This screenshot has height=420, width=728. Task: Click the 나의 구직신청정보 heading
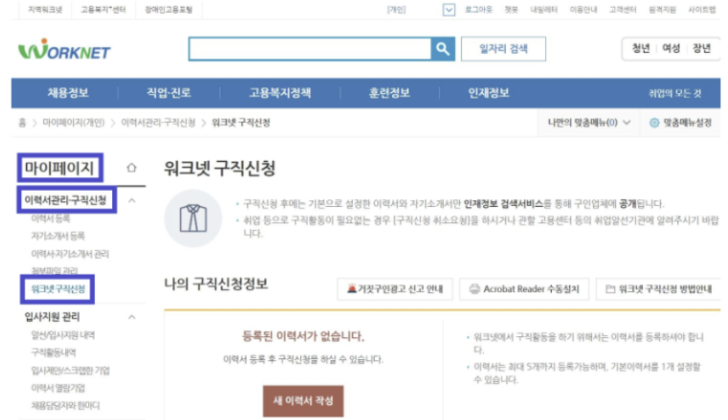coord(216,284)
